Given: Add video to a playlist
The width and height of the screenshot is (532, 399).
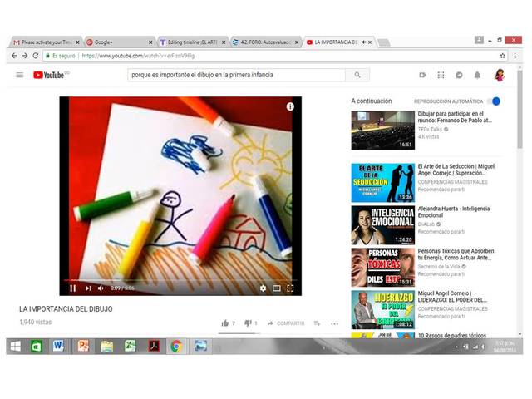Looking at the screenshot, I should [x=317, y=323].
